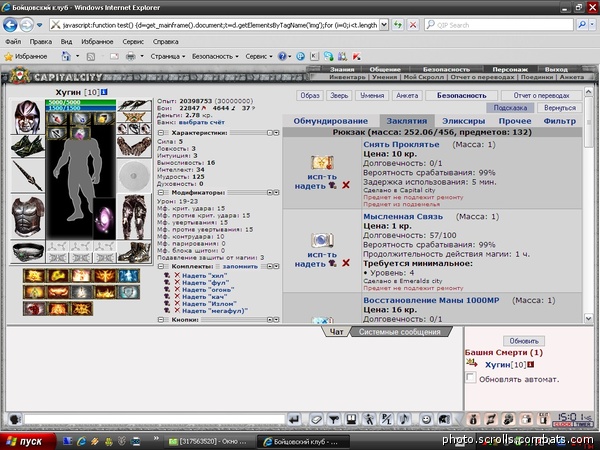Delete the Снять Проклятье item with red X
This screenshot has height=450, width=600.
click(346, 185)
